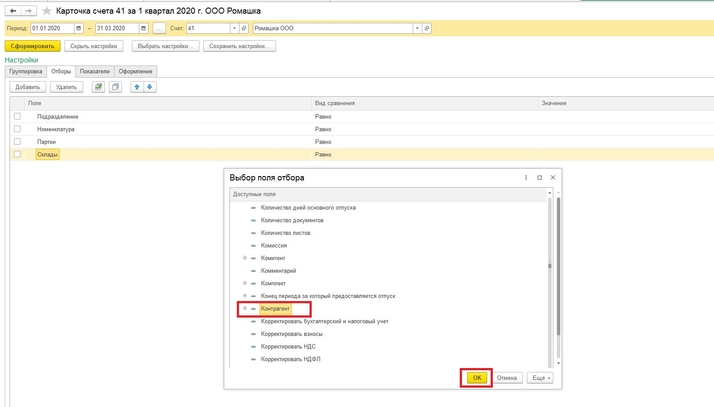The image size is (714, 407).
Task: Enable the Подразделение filter checkbox
Action: (17, 117)
